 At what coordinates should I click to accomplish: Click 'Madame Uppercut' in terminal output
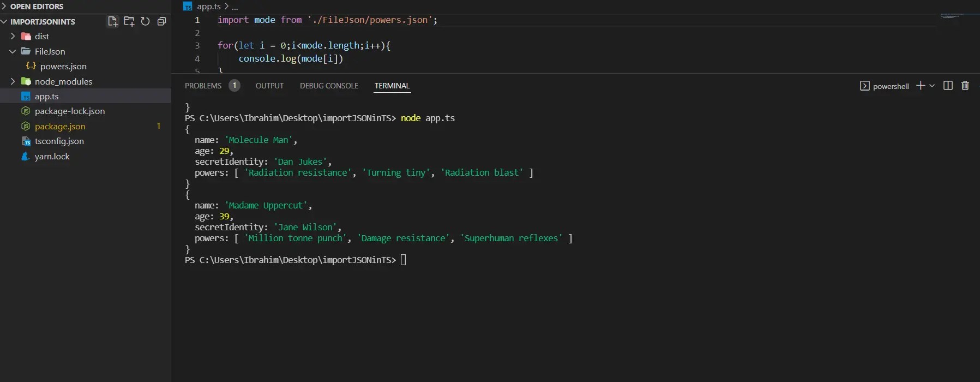click(x=266, y=205)
